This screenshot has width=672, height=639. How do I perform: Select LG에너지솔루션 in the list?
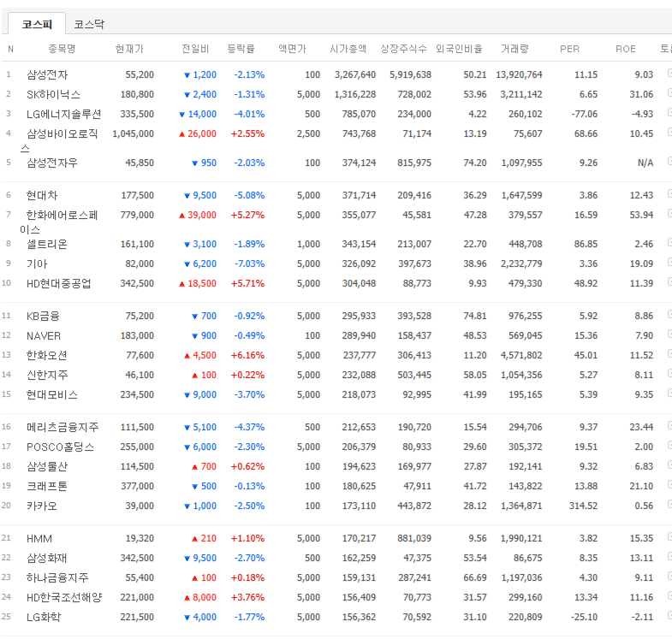(64, 114)
